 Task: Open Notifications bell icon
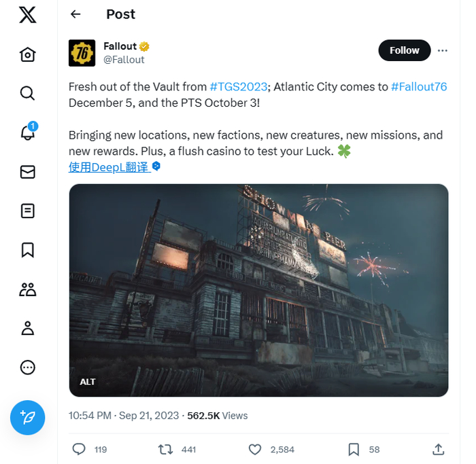coord(27,132)
